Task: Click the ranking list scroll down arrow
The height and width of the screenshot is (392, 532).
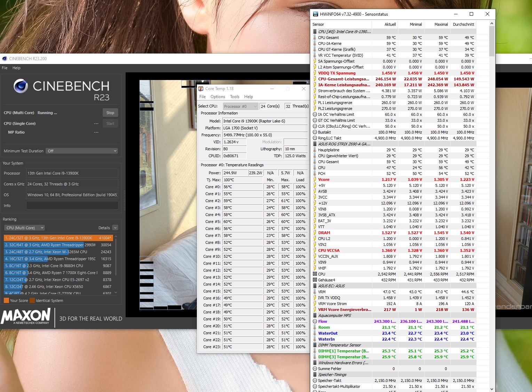Action: 116,293
